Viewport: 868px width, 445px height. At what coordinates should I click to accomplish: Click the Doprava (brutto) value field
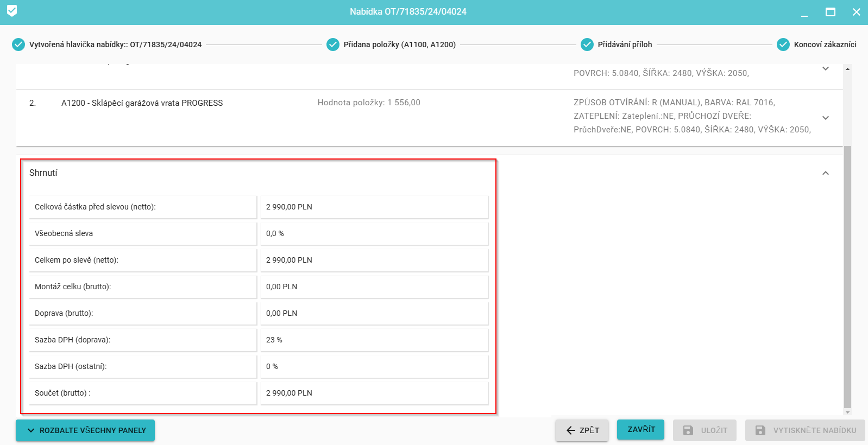[374, 313]
